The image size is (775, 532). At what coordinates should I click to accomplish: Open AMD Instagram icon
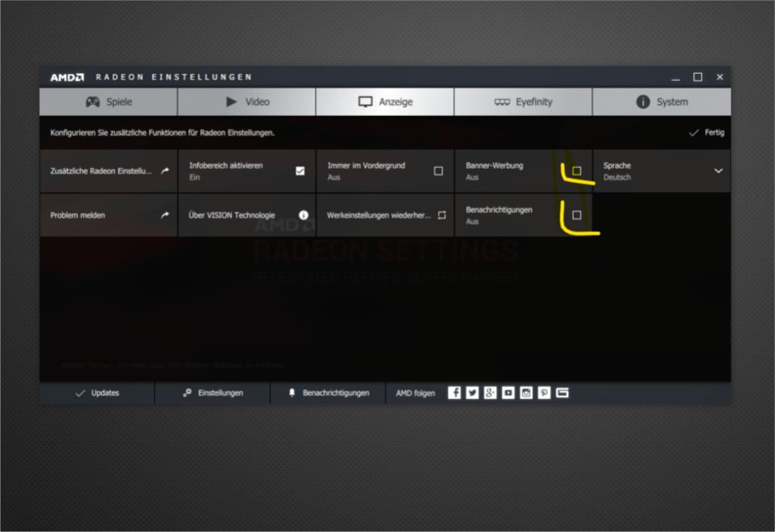coord(527,393)
